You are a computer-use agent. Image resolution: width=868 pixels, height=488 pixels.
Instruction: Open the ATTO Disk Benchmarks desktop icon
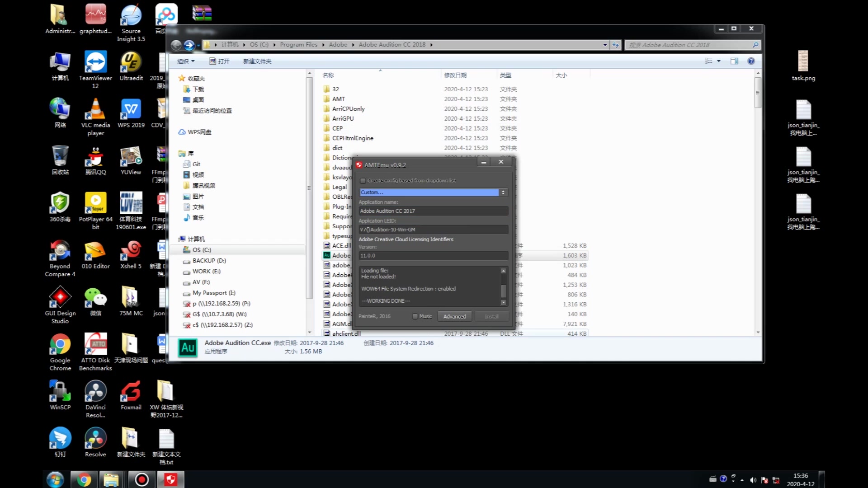coord(95,352)
